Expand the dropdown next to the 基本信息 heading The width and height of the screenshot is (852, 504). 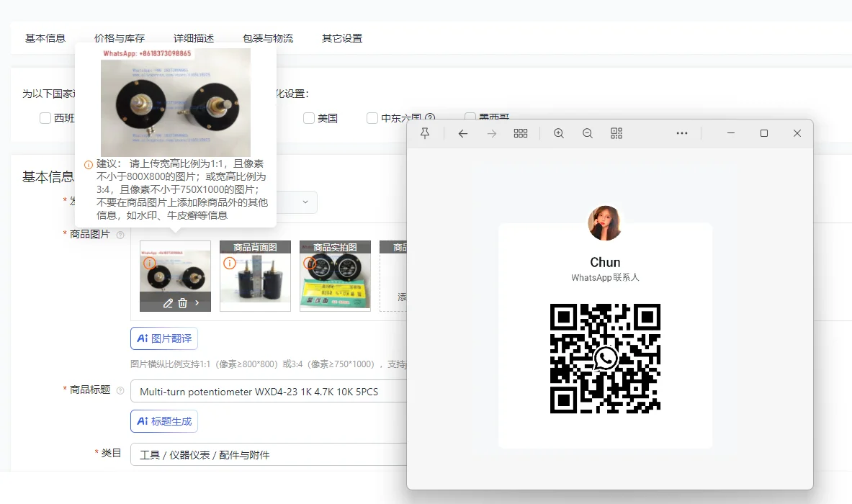click(305, 202)
